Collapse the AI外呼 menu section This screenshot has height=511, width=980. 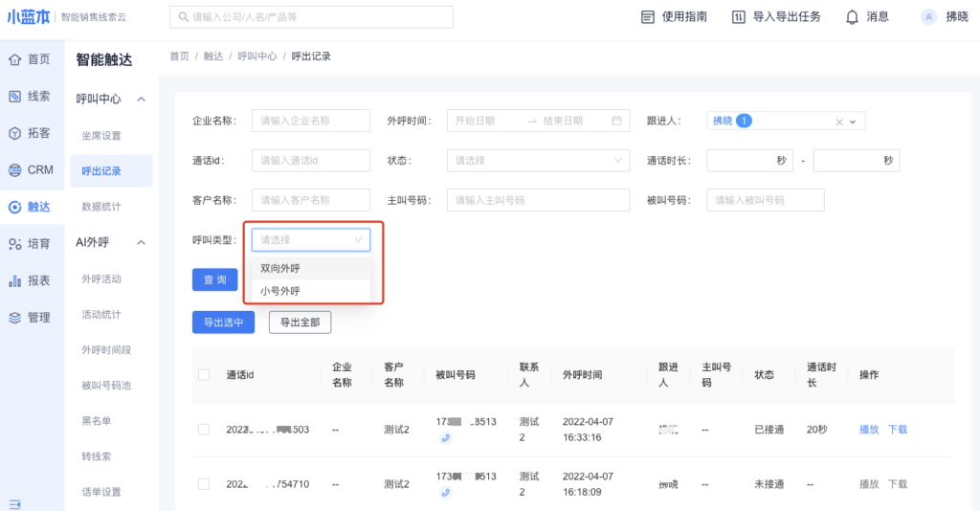[141, 243]
